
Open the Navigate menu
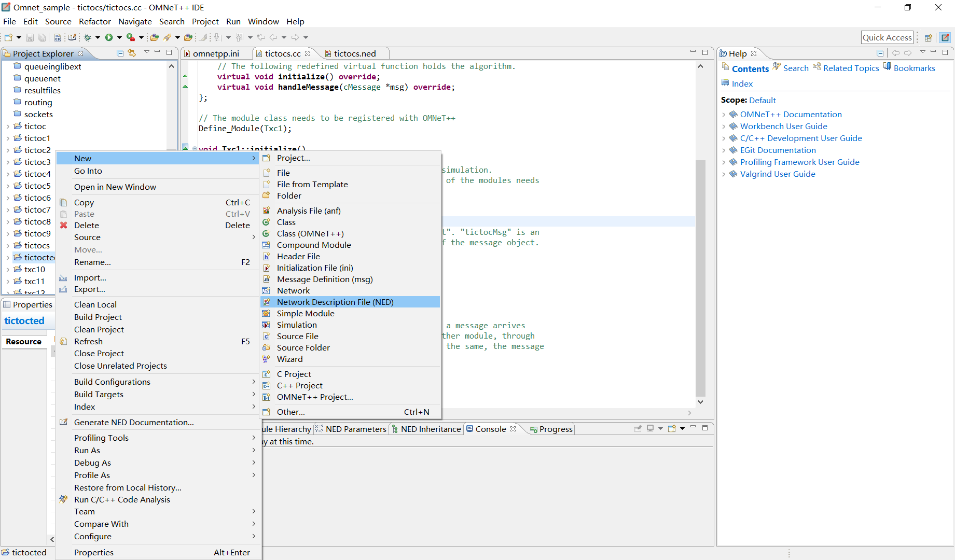[135, 21]
